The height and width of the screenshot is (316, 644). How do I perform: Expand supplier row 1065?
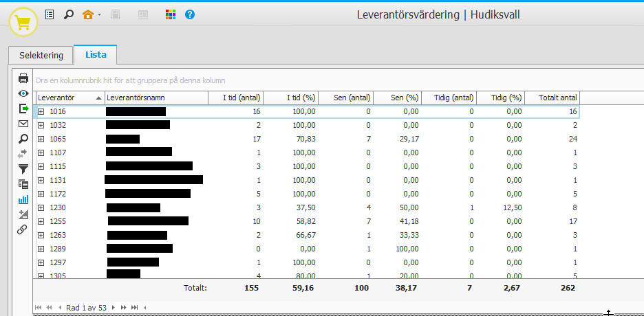coord(41,139)
